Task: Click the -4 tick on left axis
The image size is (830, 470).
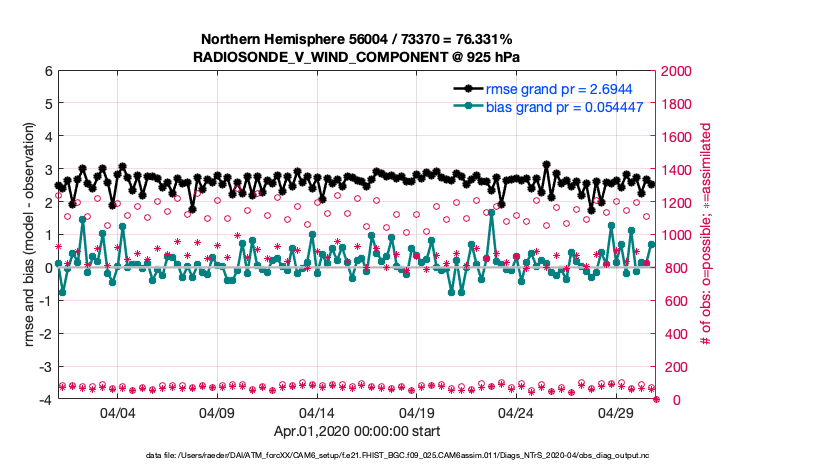Action: (44, 399)
